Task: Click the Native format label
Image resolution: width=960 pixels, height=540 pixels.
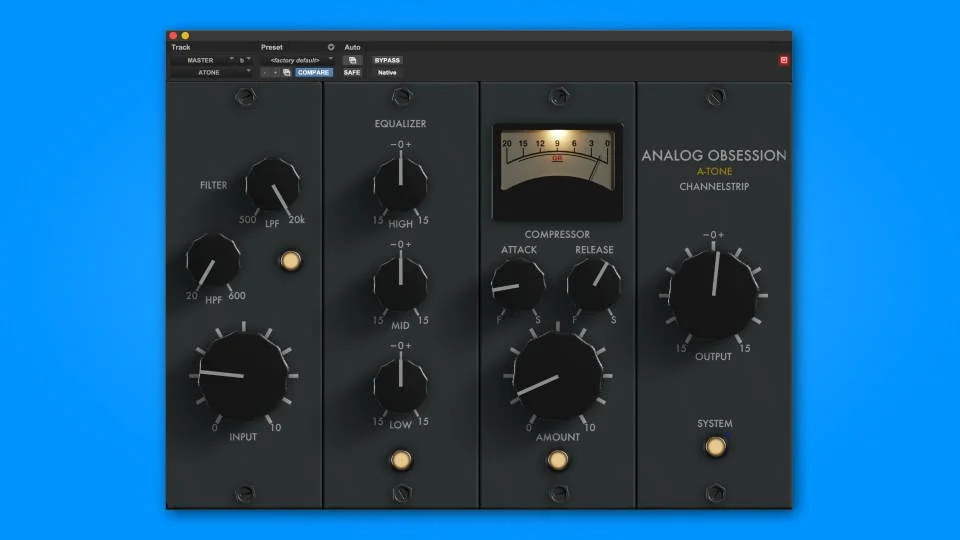Action: pyautogui.click(x=387, y=72)
